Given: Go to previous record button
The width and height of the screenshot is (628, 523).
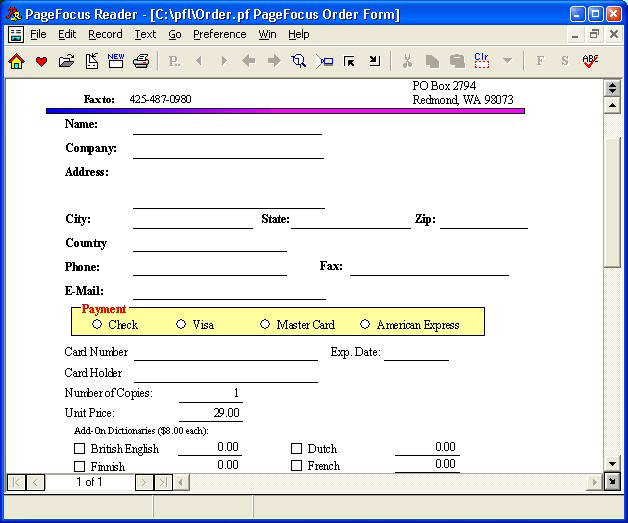Looking at the screenshot, I should coord(35,482).
